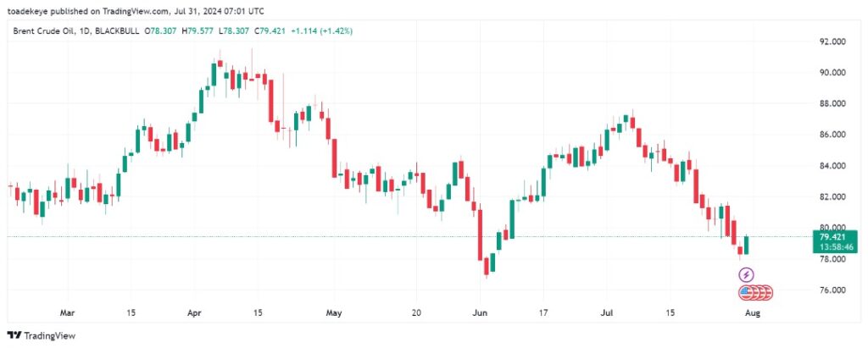Click the TradingView logo at bottom left
The height and width of the screenshot is (348, 868).
(42, 335)
